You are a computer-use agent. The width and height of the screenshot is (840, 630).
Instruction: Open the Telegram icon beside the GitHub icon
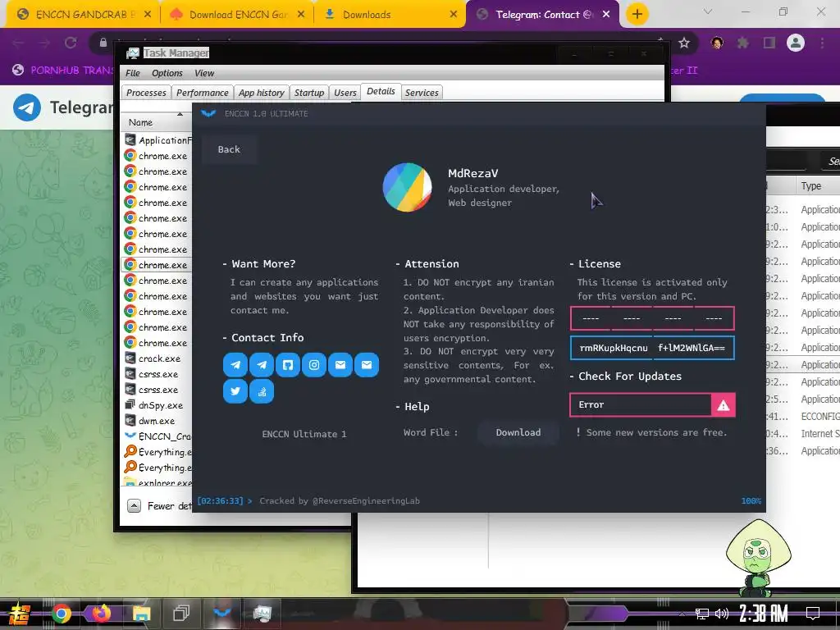pyautogui.click(x=262, y=365)
